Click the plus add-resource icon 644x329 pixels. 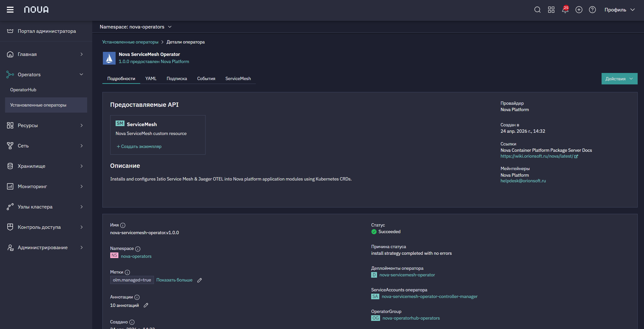point(579,10)
